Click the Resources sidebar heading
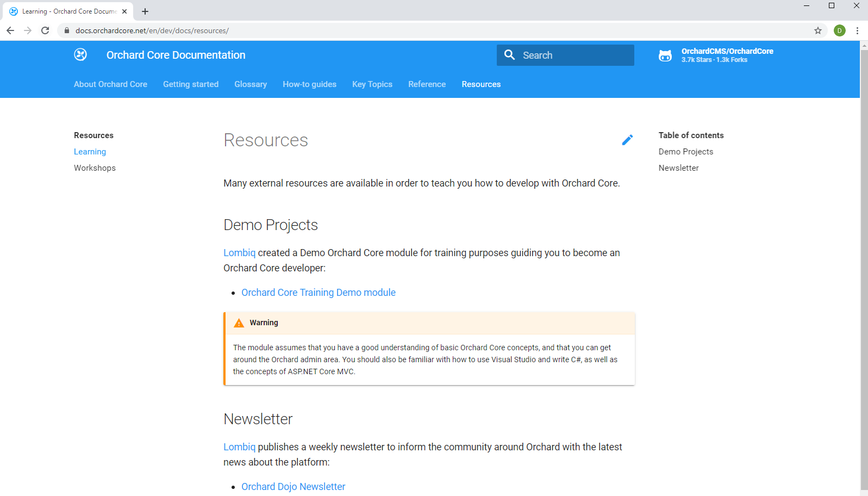 93,135
